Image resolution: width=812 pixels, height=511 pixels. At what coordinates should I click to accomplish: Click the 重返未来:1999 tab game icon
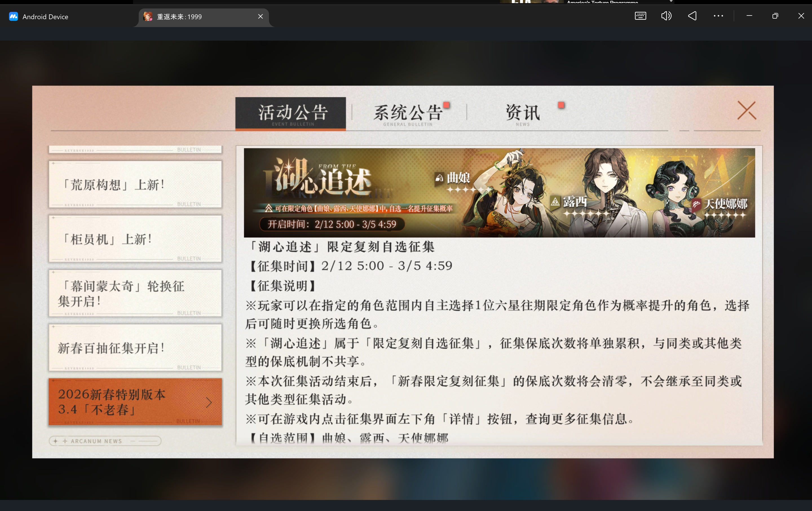[148, 17]
